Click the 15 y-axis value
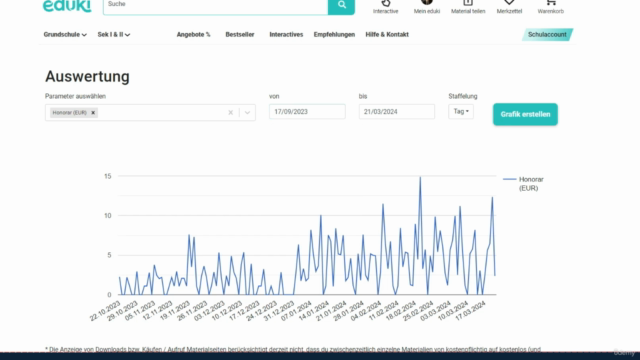 [107, 176]
